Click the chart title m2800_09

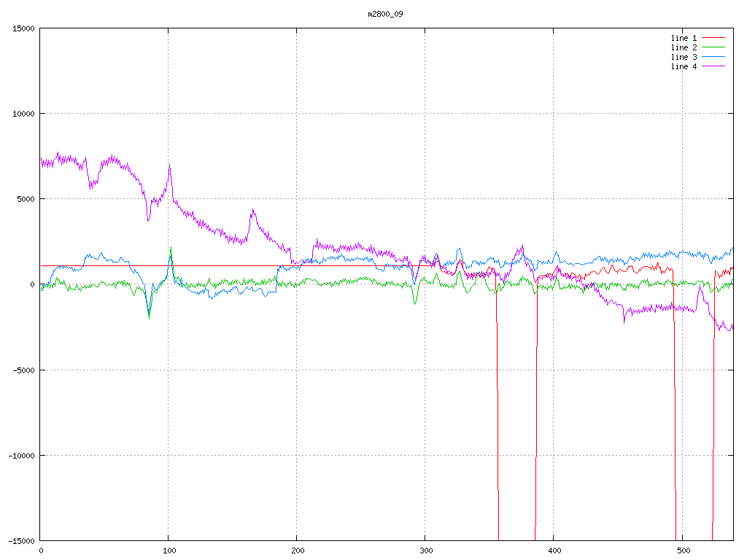(385, 14)
